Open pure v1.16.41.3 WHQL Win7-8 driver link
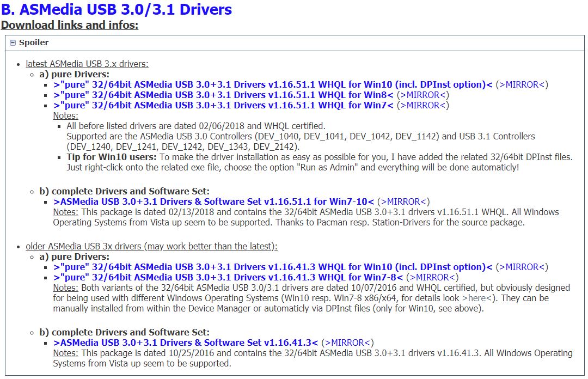 228,277
